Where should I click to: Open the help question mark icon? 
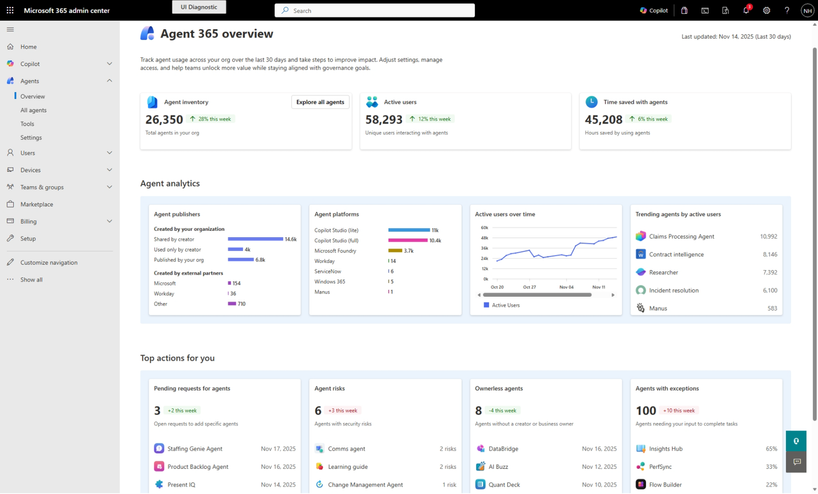point(787,10)
